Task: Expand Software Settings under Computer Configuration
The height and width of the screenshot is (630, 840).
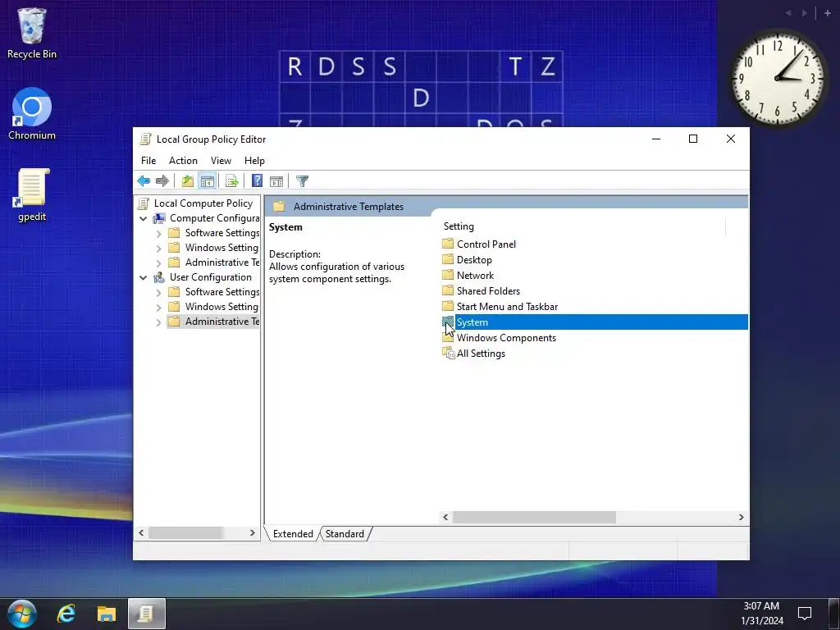Action: click(158, 234)
